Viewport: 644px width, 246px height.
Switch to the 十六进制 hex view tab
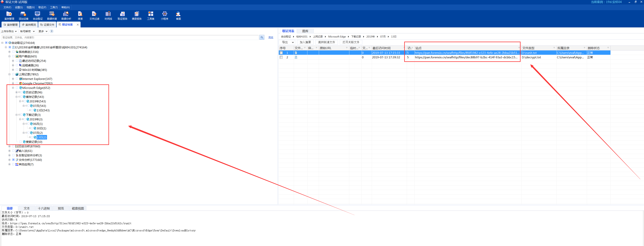point(44,208)
